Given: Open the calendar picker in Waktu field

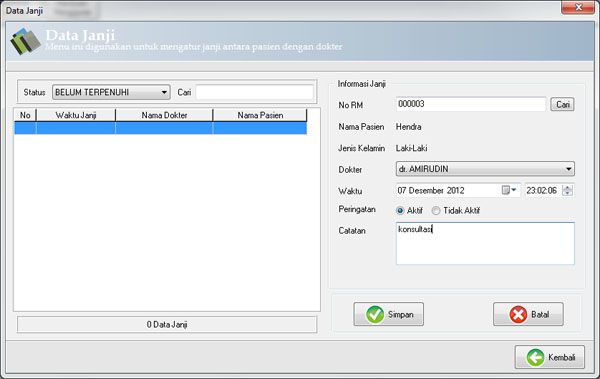Looking at the screenshot, I should (x=509, y=190).
